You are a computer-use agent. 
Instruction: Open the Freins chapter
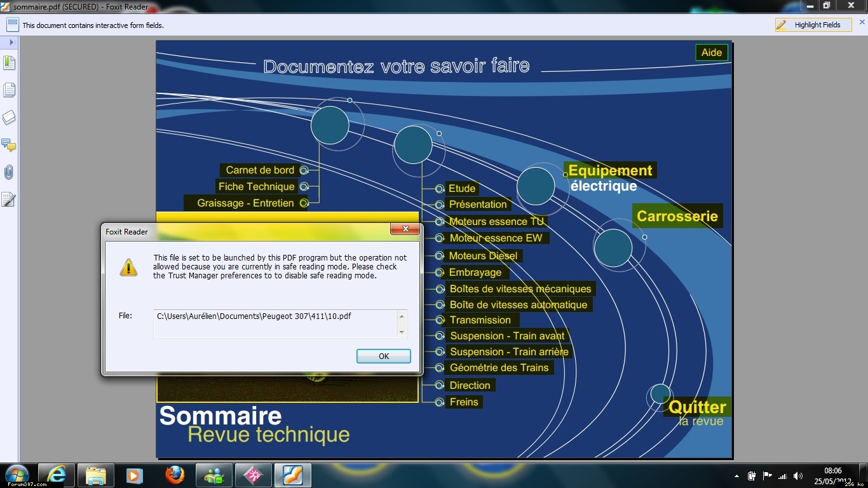coord(464,402)
